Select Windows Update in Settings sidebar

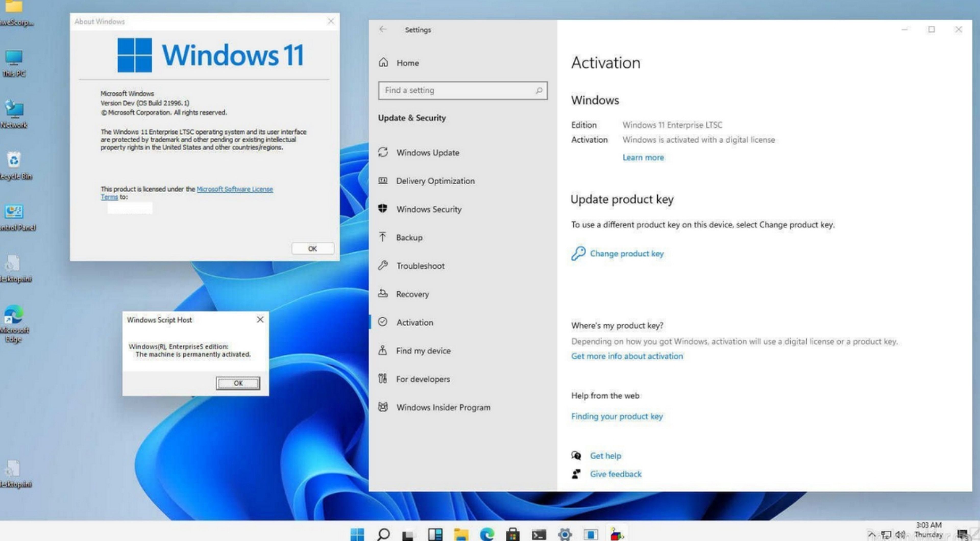click(x=427, y=152)
